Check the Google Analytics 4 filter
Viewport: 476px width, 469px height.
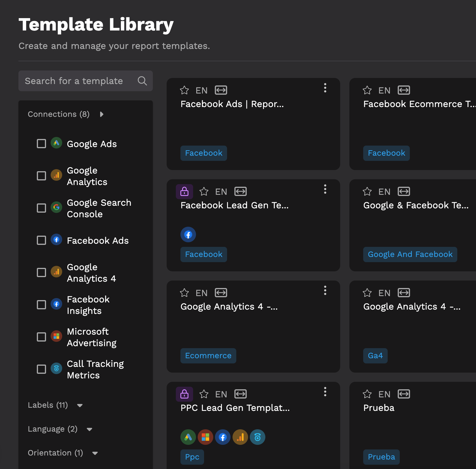[x=41, y=272]
